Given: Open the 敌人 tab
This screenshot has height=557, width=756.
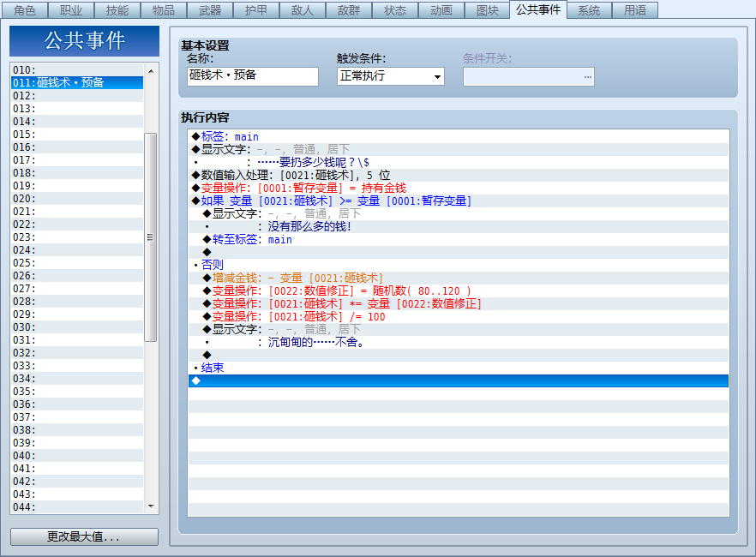Looking at the screenshot, I should (x=303, y=10).
